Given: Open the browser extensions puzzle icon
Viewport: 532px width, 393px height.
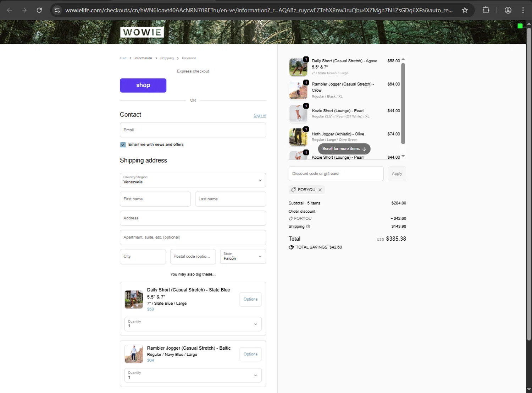Looking at the screenshot, I should (x=486, y=10).
